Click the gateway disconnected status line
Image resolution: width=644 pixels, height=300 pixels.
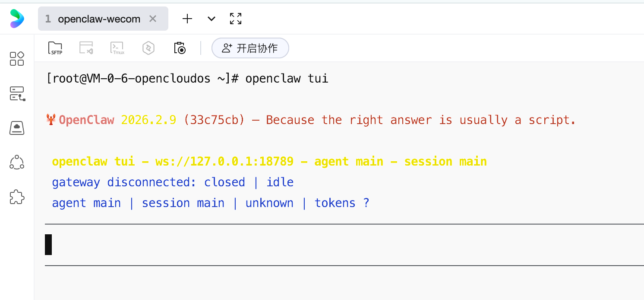tap(173, 182)
